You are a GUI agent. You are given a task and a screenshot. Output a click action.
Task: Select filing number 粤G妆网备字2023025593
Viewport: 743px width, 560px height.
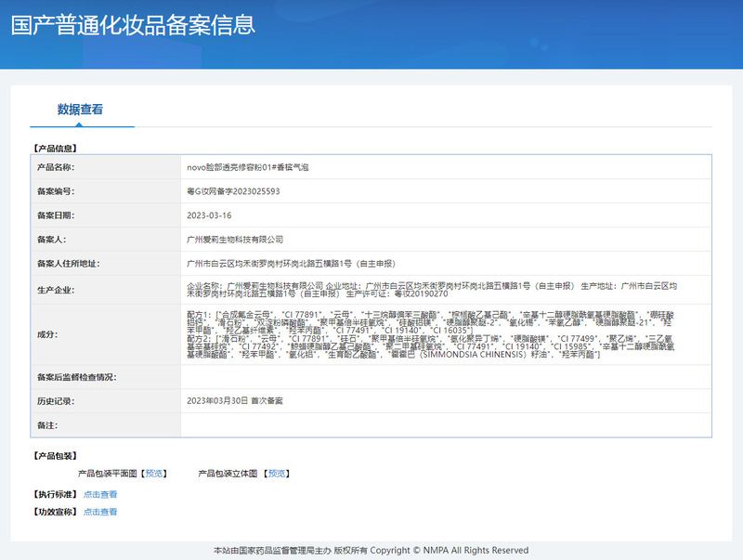point(233,191)
